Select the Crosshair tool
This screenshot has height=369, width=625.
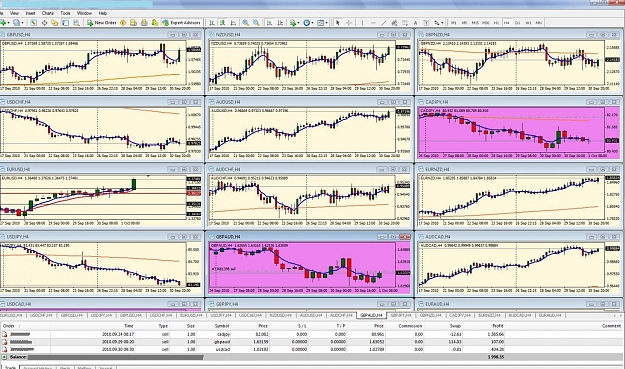pyautogui.click(x=348, y=23)
